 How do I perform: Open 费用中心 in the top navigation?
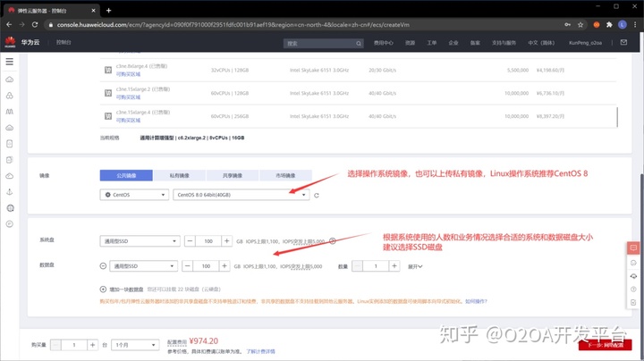(x=383, y=43)
